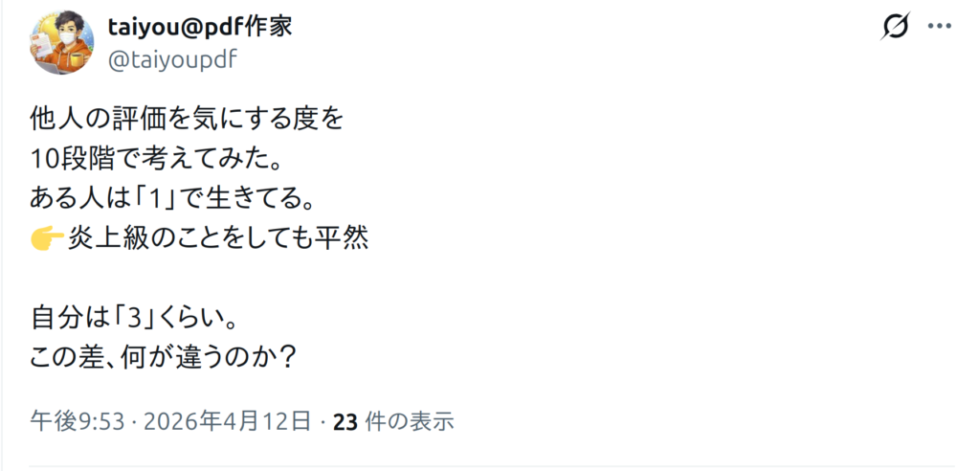Open the three-dot more options menu
Screen dimensions: 980x471
(x=941, y=28)
